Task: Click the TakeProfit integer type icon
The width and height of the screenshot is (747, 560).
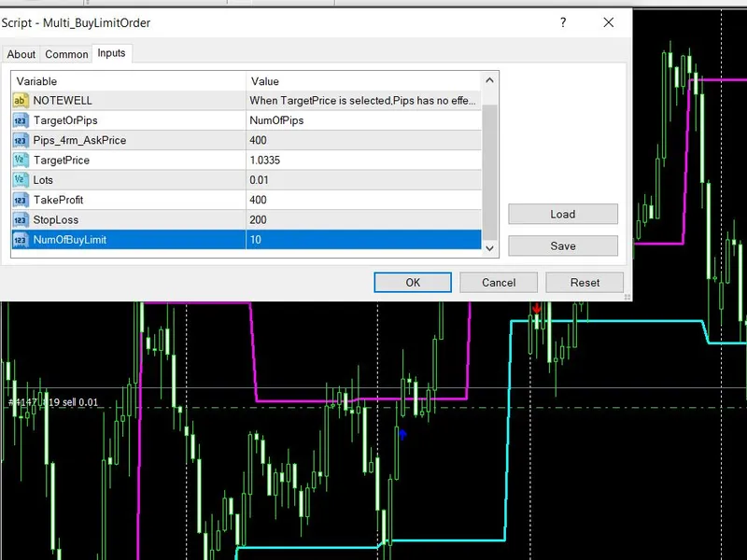Action: tap(21, 200)
